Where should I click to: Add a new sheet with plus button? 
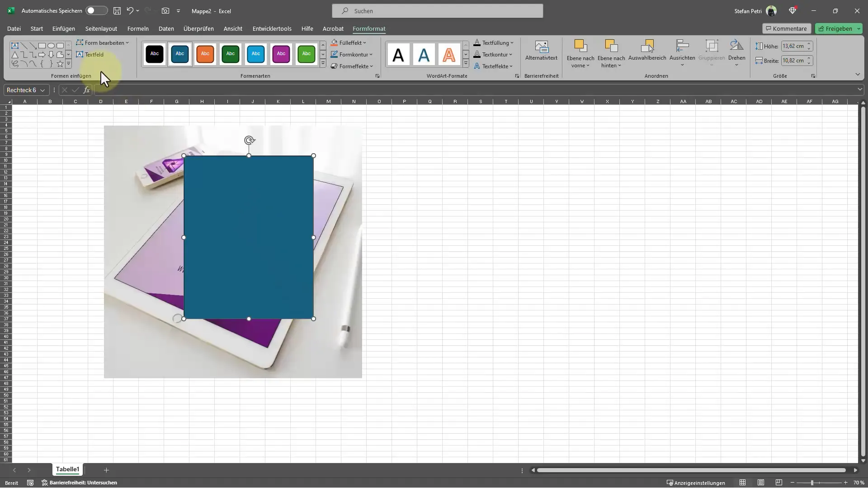[x=106, y=470]
